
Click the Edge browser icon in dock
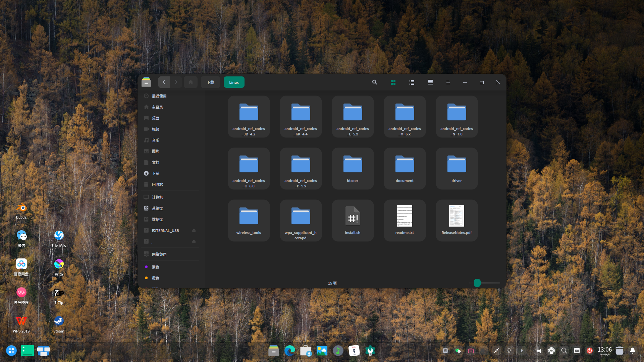[289, 351]
